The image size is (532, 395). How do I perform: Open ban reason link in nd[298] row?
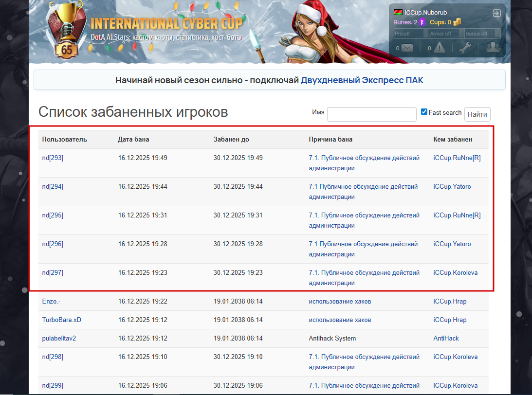pyautogui.click(x=364, y=362)
